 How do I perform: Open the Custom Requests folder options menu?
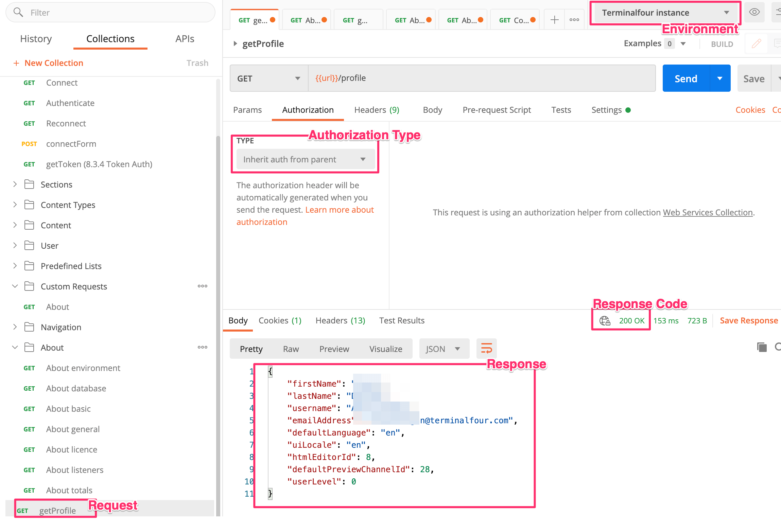click(x=202, y=286)
